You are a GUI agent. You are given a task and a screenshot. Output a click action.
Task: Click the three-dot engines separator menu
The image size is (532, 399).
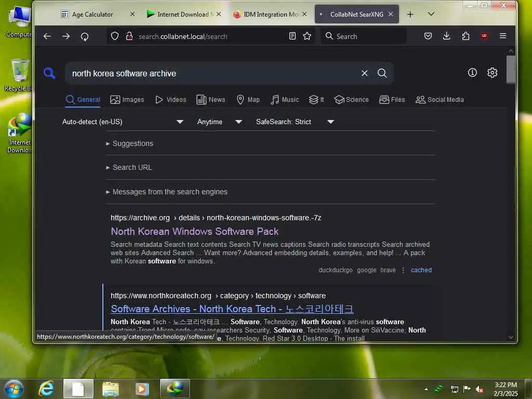(x=403, y=270)
